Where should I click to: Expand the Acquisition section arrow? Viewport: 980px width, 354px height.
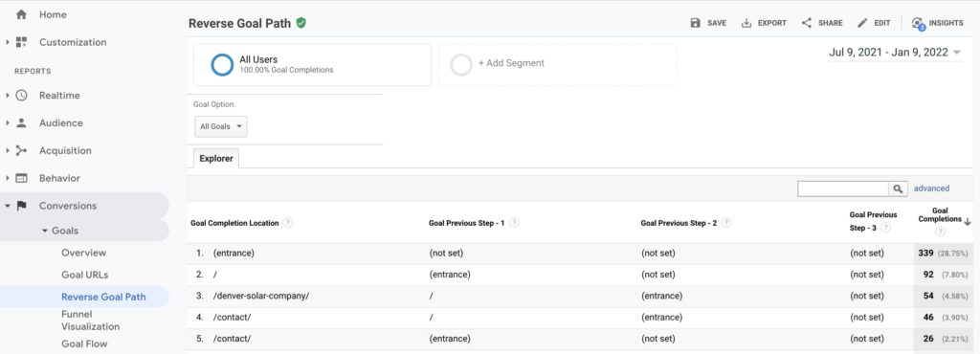pyautogui.click(x=8, y=150)
